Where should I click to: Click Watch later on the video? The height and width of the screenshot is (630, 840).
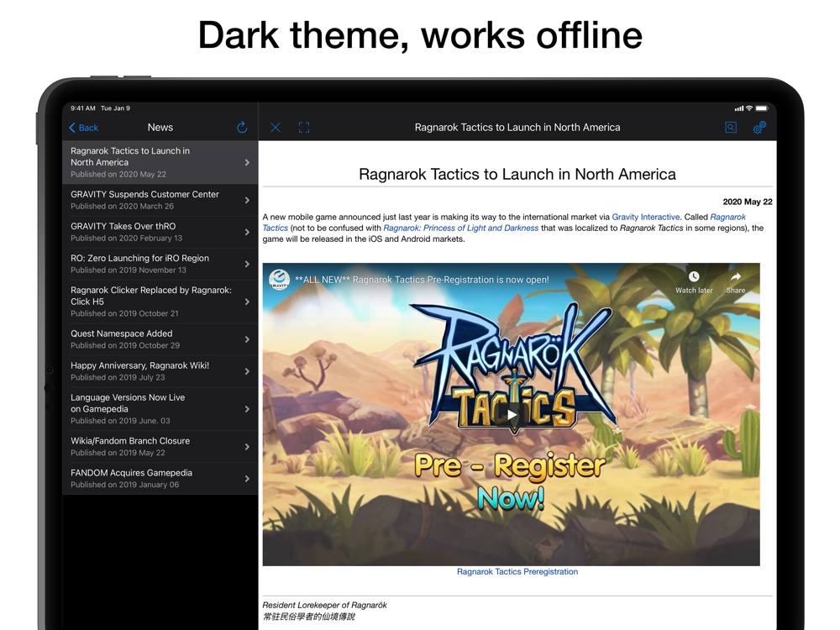pyautogui.click(x=694, y=282)
